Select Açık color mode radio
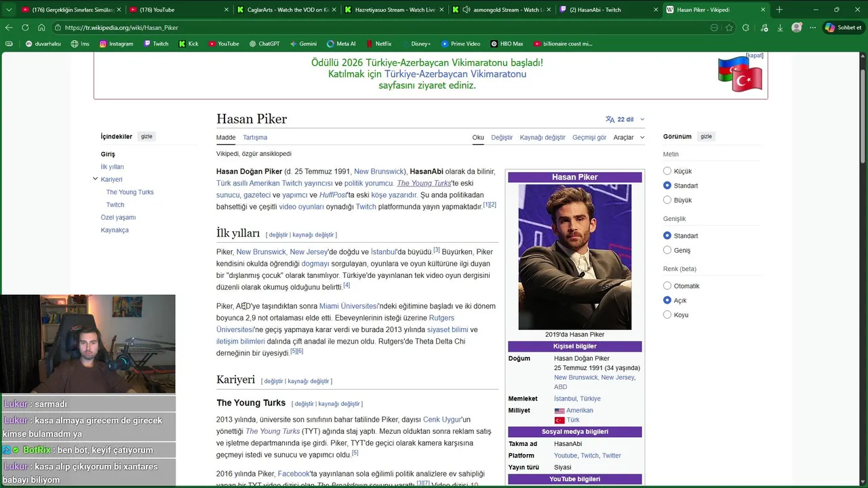The width and height of the screenshot is (868, 488). click(x=667, y=300)
